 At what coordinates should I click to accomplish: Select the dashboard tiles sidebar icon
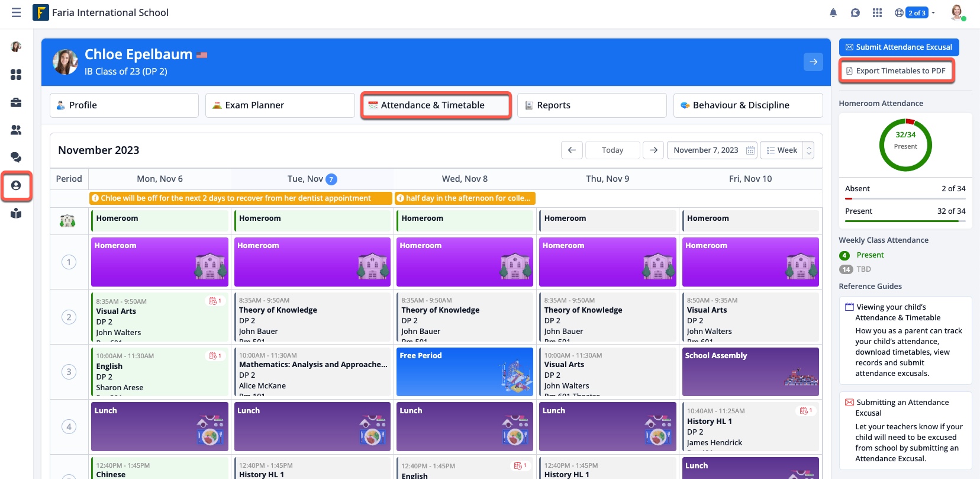pos(16,75)
